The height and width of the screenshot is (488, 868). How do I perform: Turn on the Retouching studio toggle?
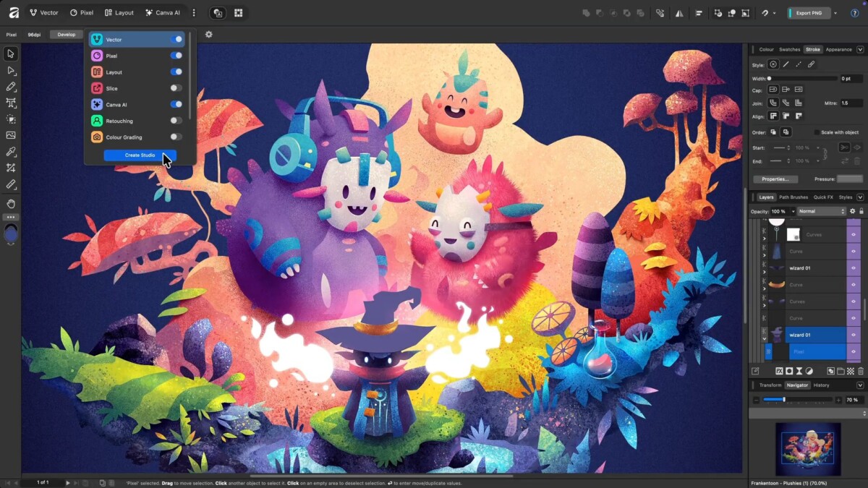(176, 121)
